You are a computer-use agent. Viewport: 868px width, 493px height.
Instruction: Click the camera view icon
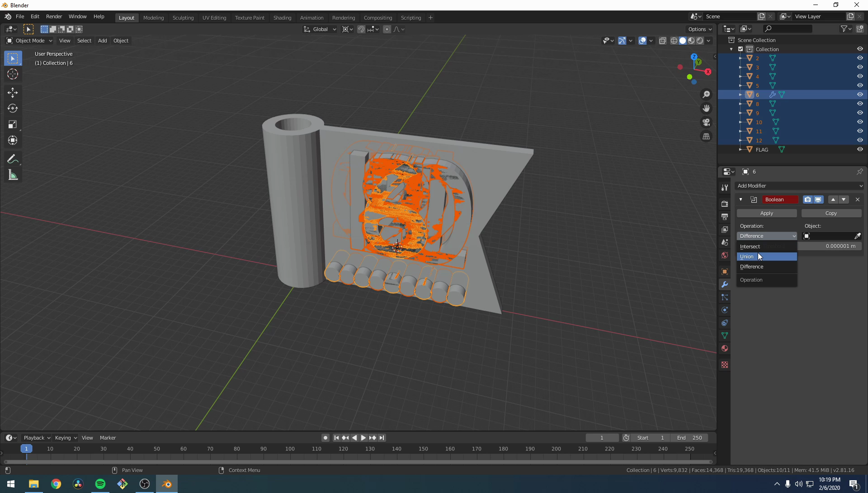706,123
